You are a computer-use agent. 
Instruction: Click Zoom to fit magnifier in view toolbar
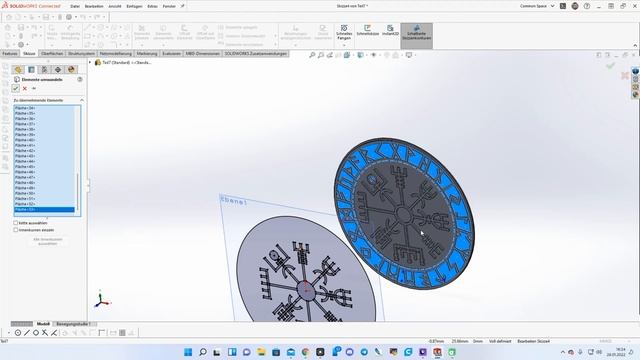pyautogui.click(x=312, y=55)
